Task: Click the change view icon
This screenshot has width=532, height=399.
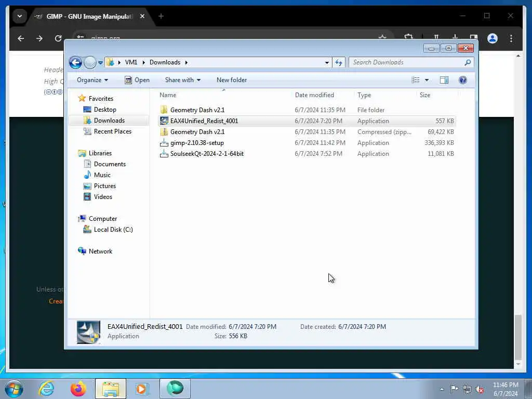Action: 416,80
